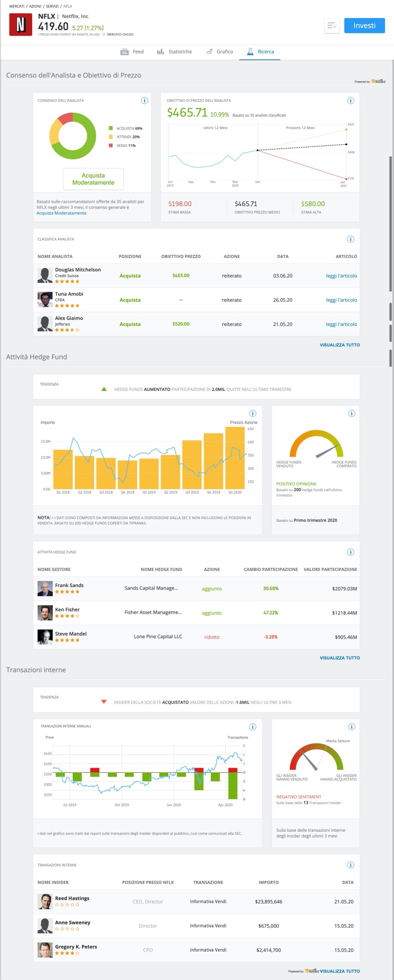Open Gregory K. Peters' profile photo

point(45,950)
